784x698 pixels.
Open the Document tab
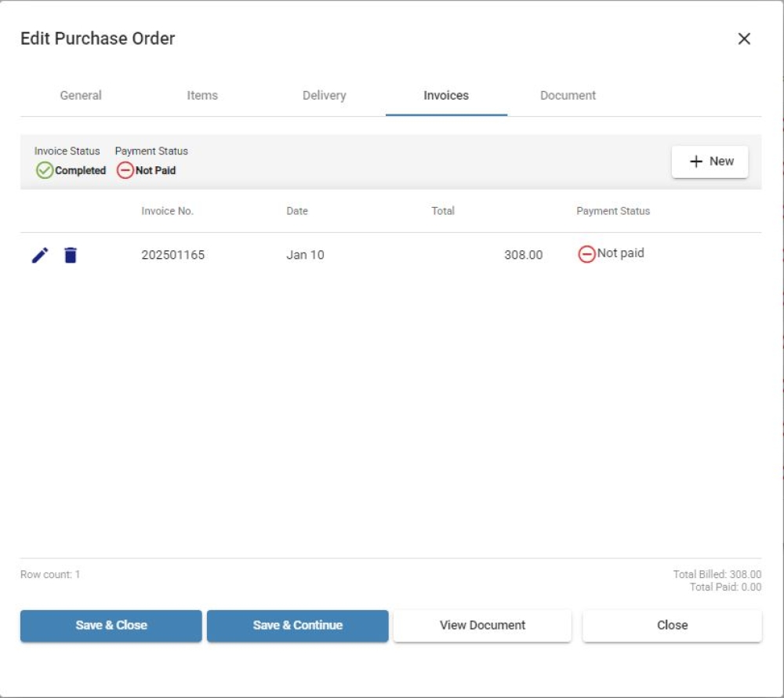568,95
